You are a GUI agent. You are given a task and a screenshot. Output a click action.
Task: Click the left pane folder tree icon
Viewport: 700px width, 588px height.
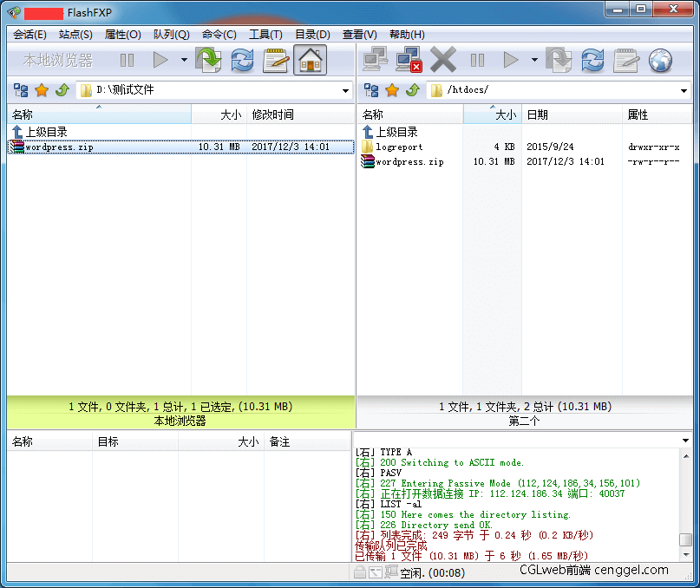click(21, 89)
